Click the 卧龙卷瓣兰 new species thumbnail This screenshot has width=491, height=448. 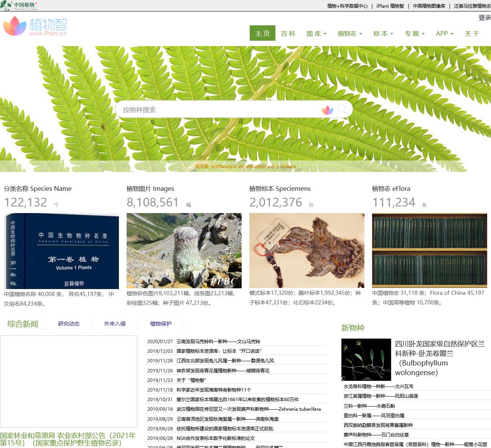[x=366, y=359]
